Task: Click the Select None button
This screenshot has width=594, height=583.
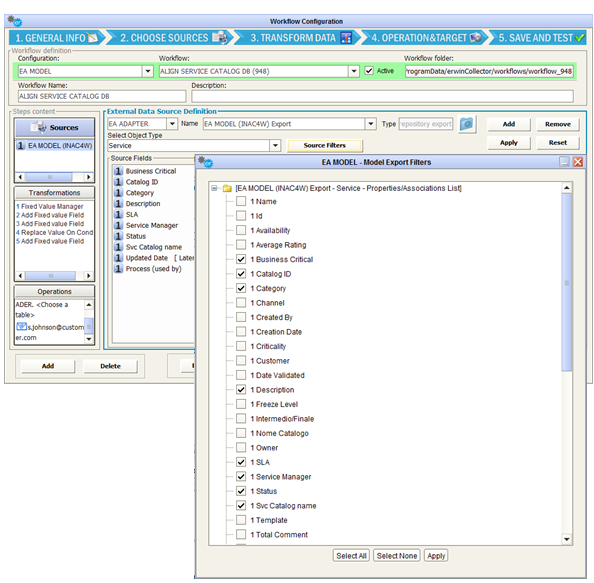Action: (397, 556)
